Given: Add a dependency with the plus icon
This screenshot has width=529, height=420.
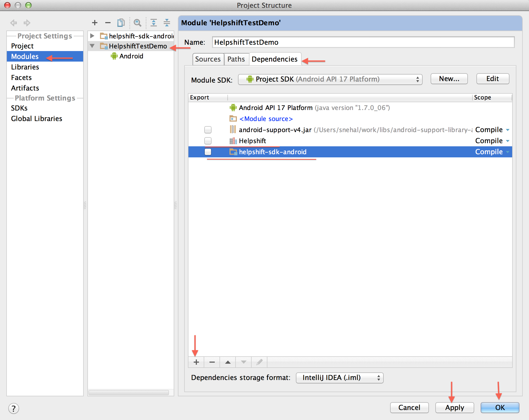Looking at the screenshot, I should coord(196,362).
